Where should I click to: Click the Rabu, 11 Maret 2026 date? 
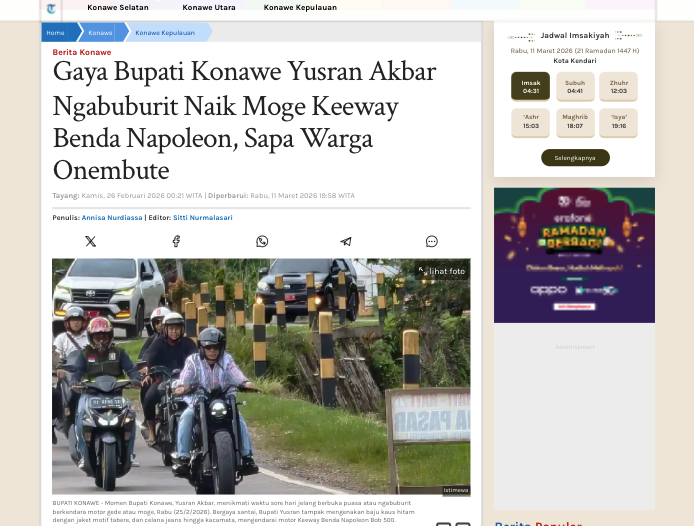[575, 50]
